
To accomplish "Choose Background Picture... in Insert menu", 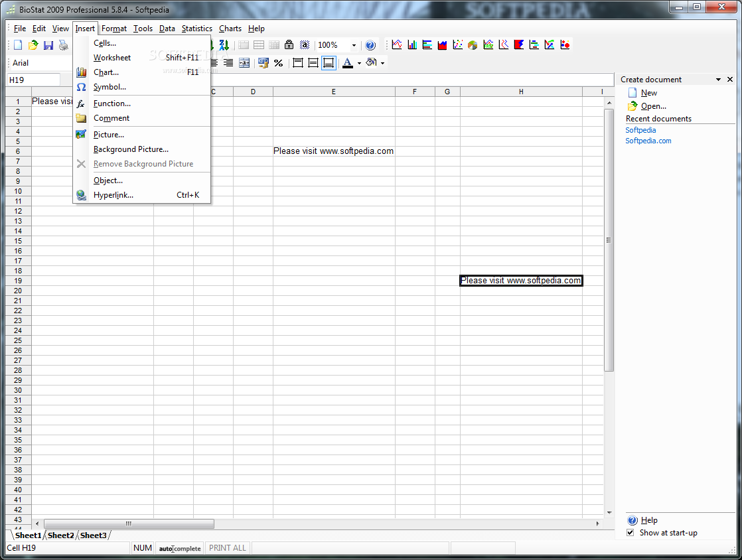I will click(x=141, y=149).
